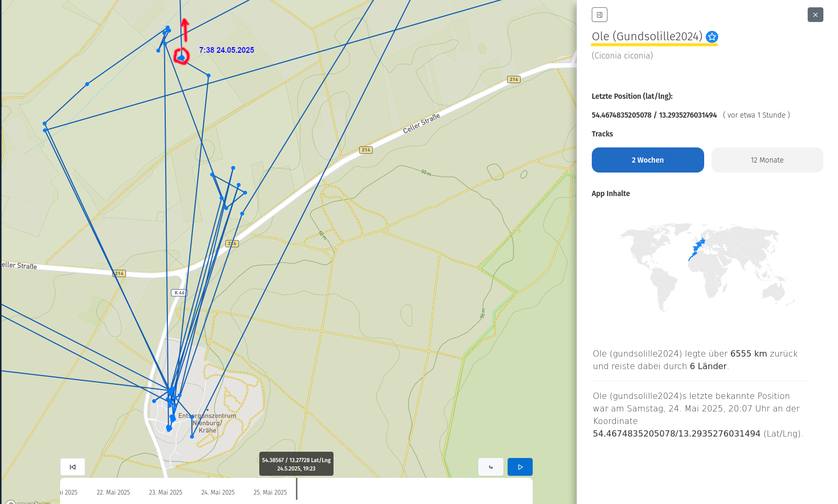Close the Ole info panel
Screen dimensions: 838x504
pos(815,15)
